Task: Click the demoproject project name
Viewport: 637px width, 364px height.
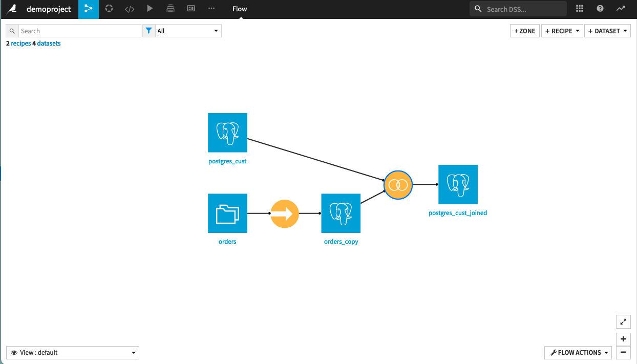Action: [49, 9]
